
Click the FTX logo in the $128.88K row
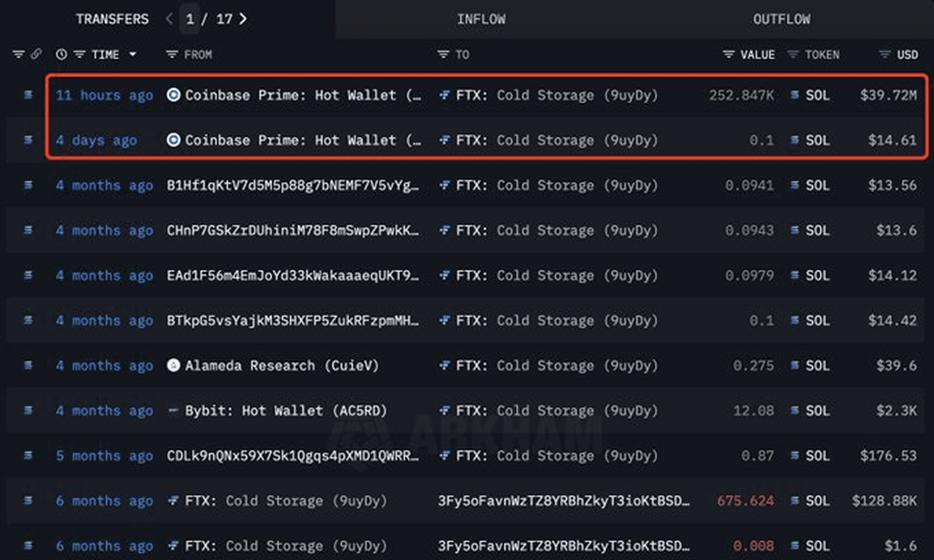pos(173,500)
